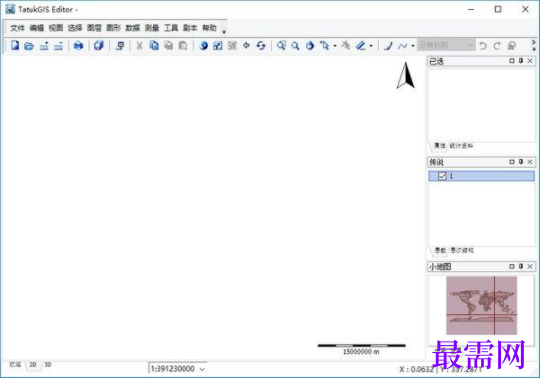Open the 文件 menu
This screenshot has height=386, width=544.
[x=17, y=28]
